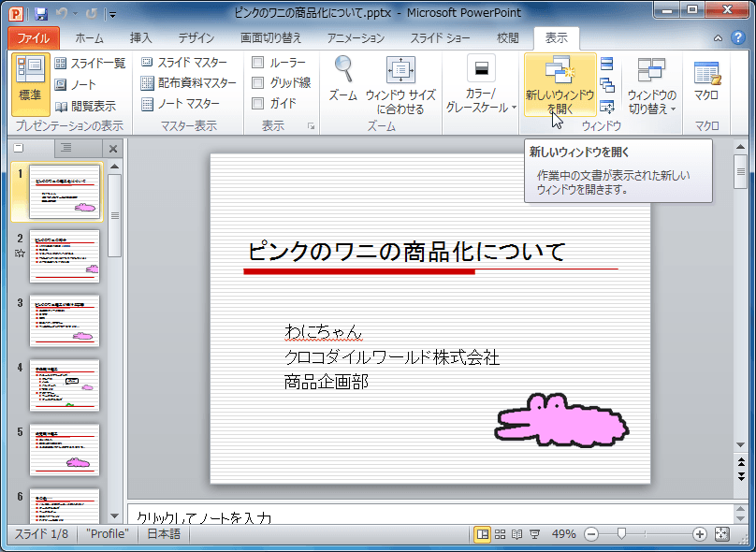Click next slide double arrow button

pyautogui.click(x=741, y=477)
